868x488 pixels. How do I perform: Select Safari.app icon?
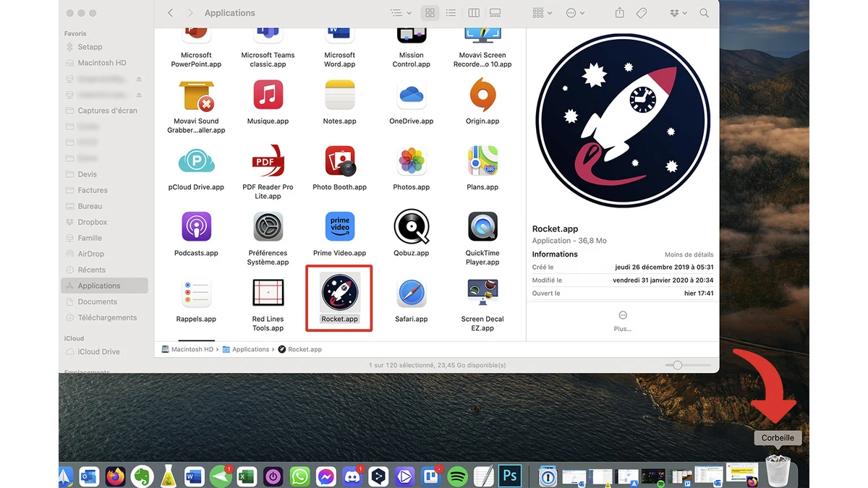(411, 294)
